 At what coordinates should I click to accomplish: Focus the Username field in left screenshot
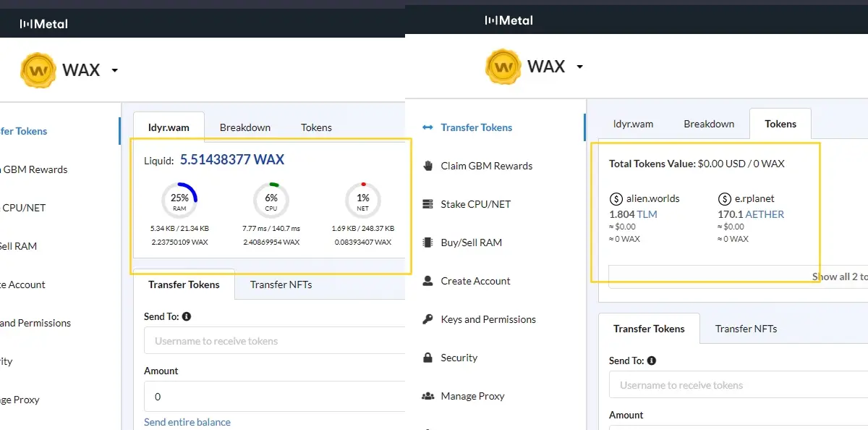[275, 341]
